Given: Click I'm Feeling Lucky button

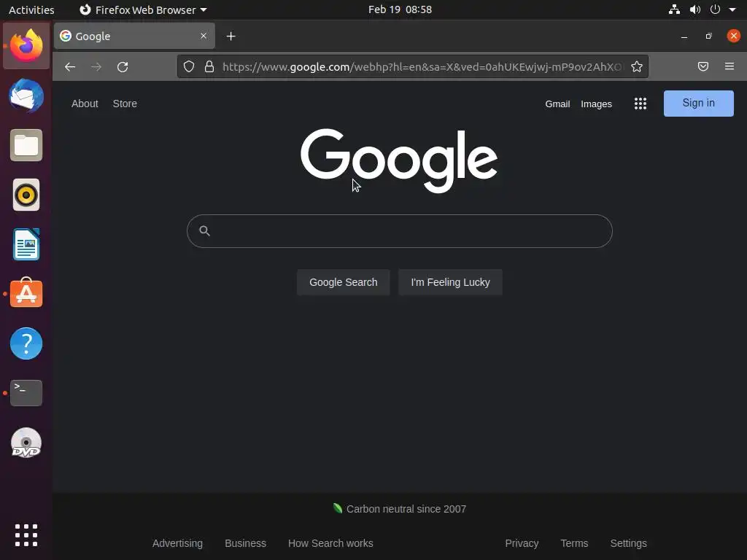Looking at the screenshot, I should [450, 282].
